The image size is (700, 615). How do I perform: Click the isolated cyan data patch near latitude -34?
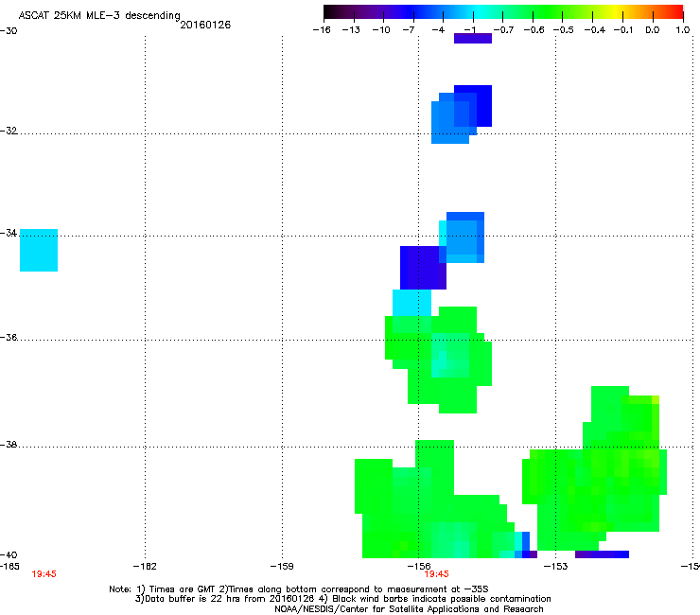coord(39,250)
